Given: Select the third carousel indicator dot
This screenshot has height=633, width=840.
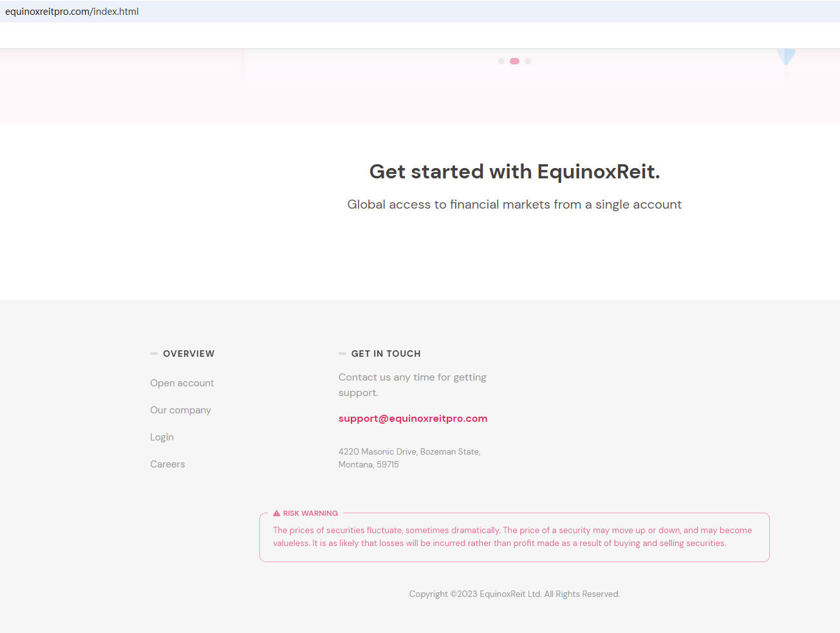Looking at the screenshot, I should [528, 61].
